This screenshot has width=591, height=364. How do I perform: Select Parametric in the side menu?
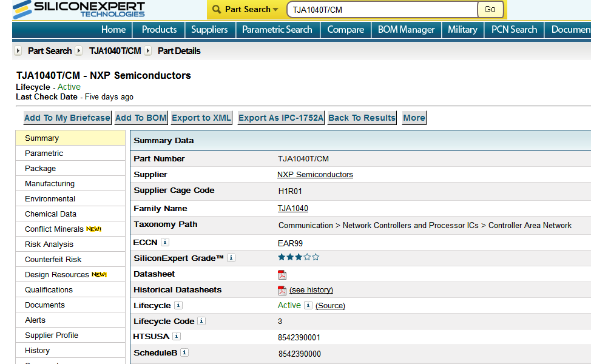pos(70,153)
